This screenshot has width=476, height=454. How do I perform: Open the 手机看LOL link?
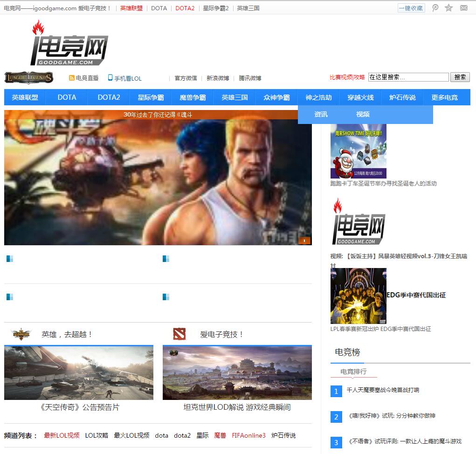point(128,78)
